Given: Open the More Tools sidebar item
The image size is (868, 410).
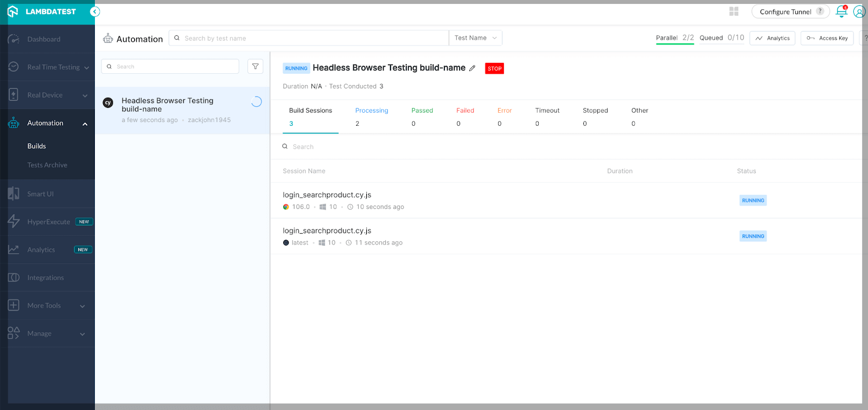Looking at the screenshot, I should pyautogui.click(x=44, y=305).
